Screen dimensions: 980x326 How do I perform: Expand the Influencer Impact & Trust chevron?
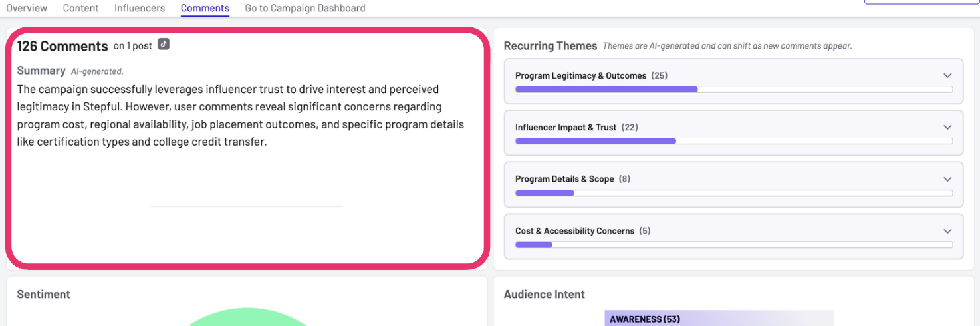tap(947, 127)
